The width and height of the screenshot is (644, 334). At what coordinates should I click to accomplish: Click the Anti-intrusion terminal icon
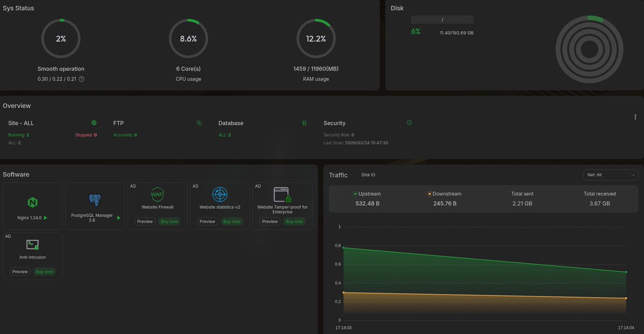[33, 244]
